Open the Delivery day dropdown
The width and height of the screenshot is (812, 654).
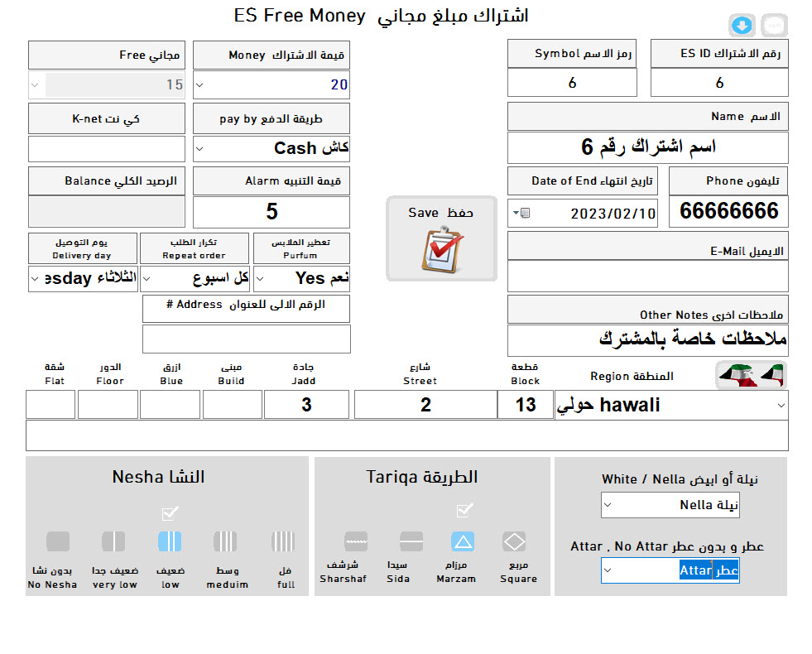coord(35,279)
